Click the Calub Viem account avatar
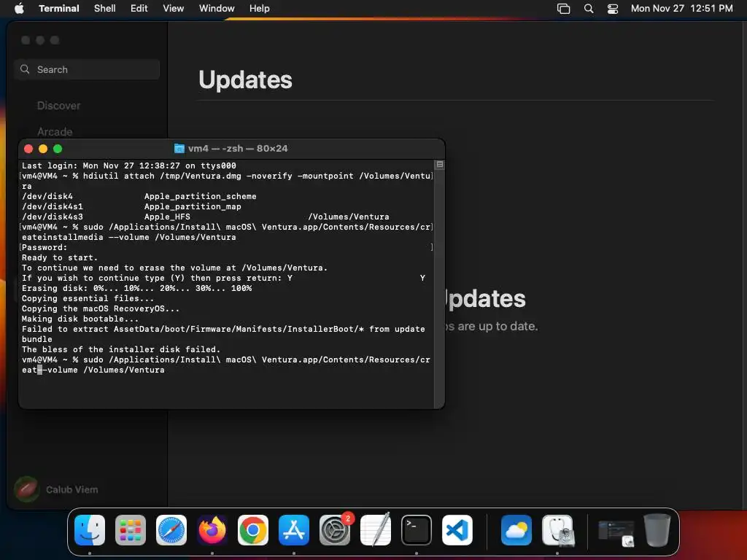The width and height of the screenshot is (747, 560). click(x=27, y=489)
